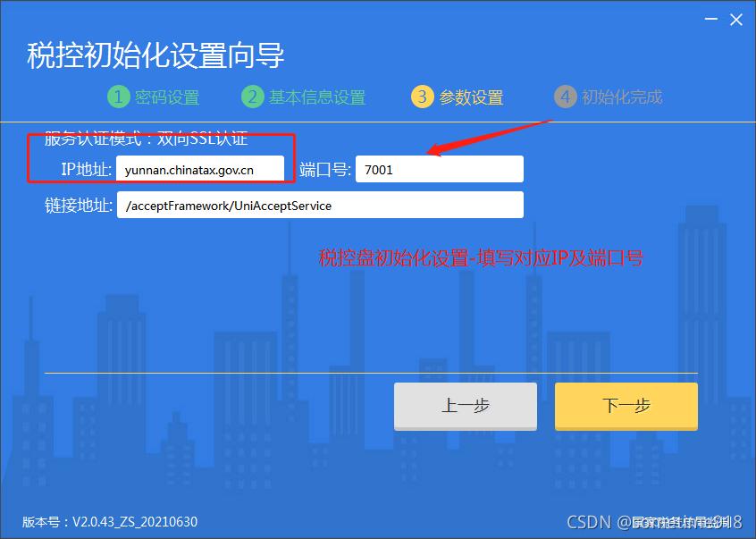
Task: Select step 3 参数设置 circle icon
Action: coord(422,97)
